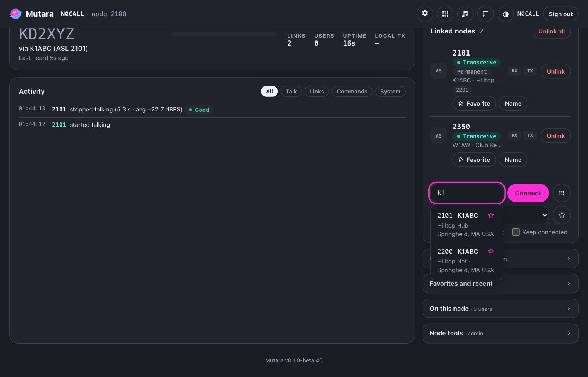The height and width of the screenshot is (377, 588).
Task: Click the AS avatar for node 2350
Action: tap(439, 136)
